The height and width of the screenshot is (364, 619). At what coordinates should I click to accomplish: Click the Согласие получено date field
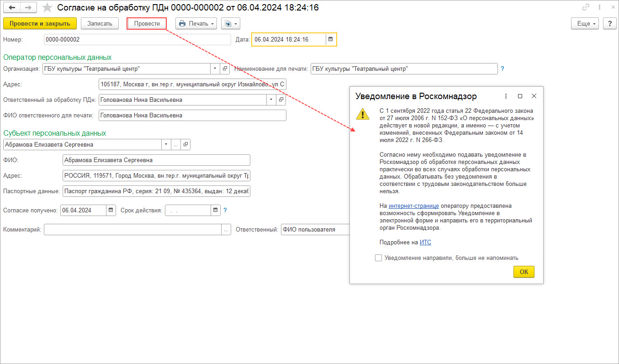pos(84,211)
